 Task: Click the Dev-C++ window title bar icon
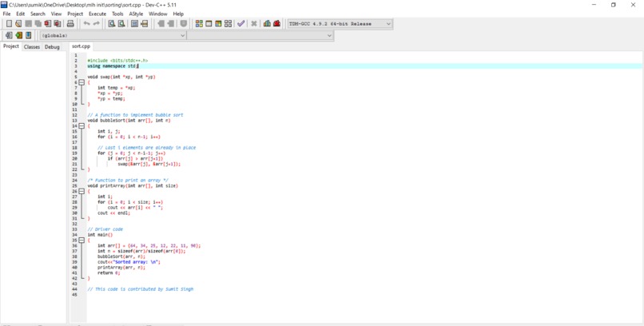[4, 5]
